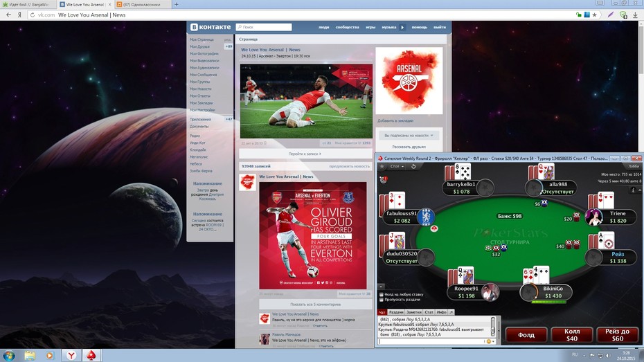
Task: Click small post avatar beside Giroud poster
Action: coord(248,182)
